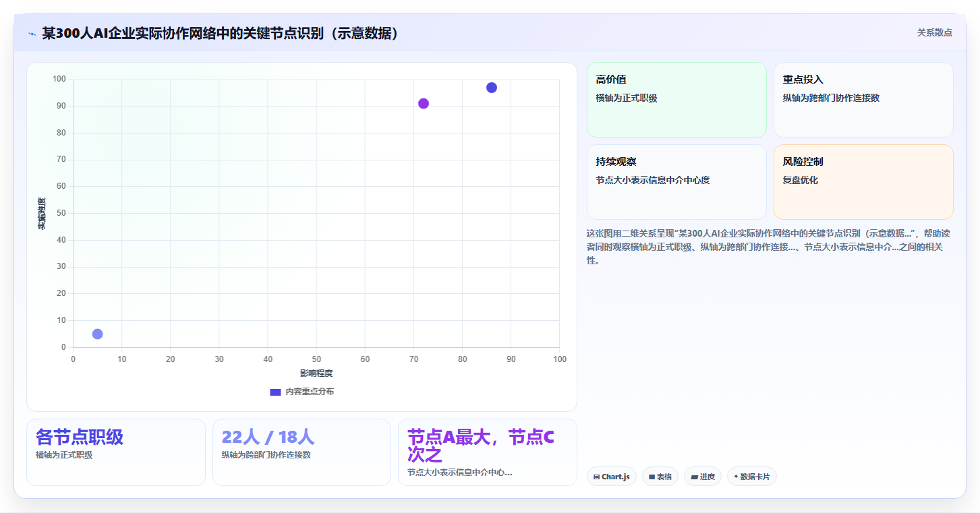Toggle the 内容重点分布 legend swatch
This screenshot has width=980, height=513.
(x=275, y=392)
